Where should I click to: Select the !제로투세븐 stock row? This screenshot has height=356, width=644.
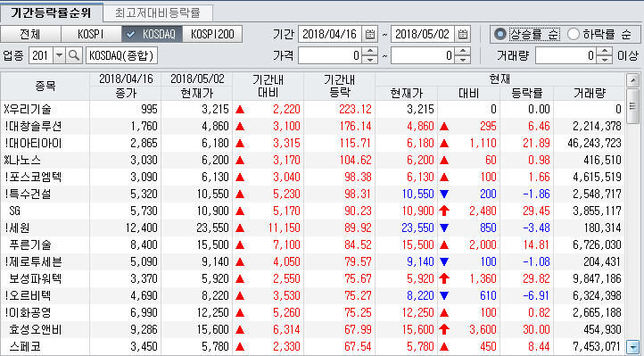pos(312,262)
